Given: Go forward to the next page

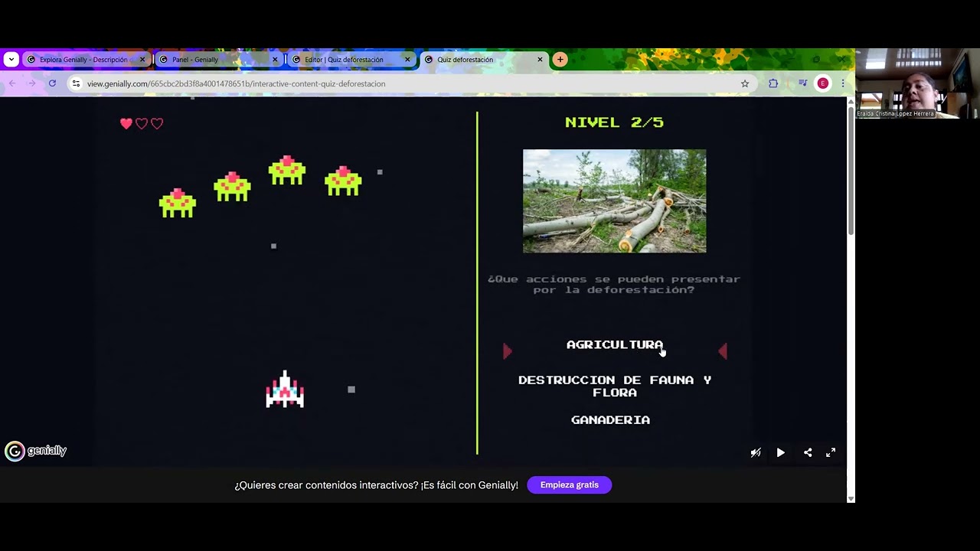Looking at the screenshot, I should 32,83.
